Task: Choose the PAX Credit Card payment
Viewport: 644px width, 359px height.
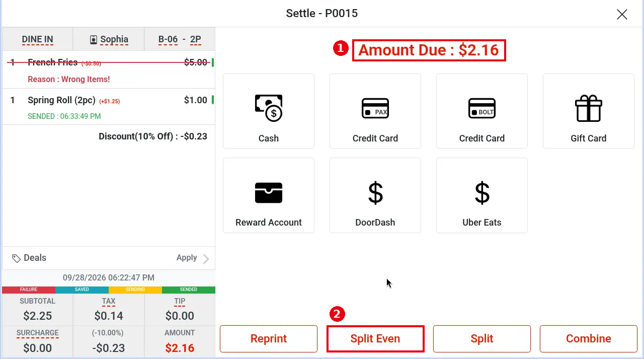Action: [375, 111]
